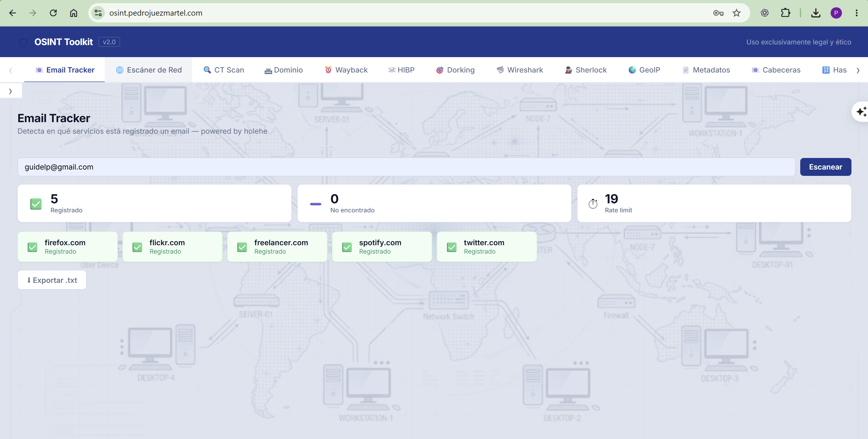
Task: Switch to the Wireshark tab
Action: coord(520,70)
